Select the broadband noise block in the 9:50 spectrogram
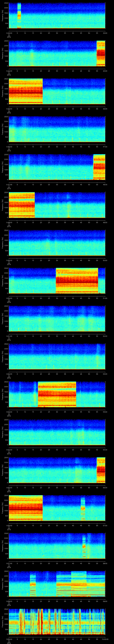The image size is (114, 644). [x=77, y=280]
